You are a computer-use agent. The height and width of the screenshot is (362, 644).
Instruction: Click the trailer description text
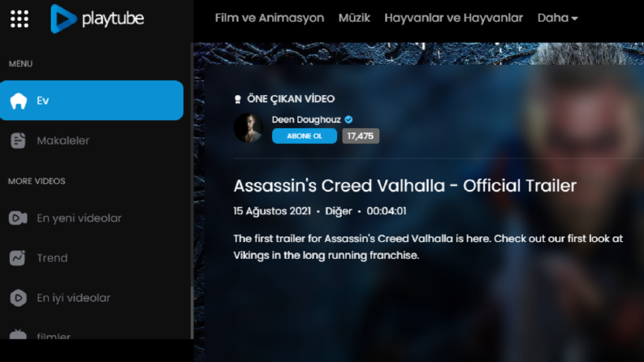coord(428,247)
